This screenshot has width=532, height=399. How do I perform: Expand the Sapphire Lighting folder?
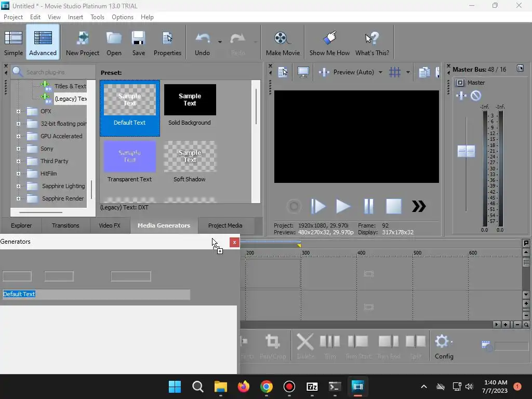point(18,187)
